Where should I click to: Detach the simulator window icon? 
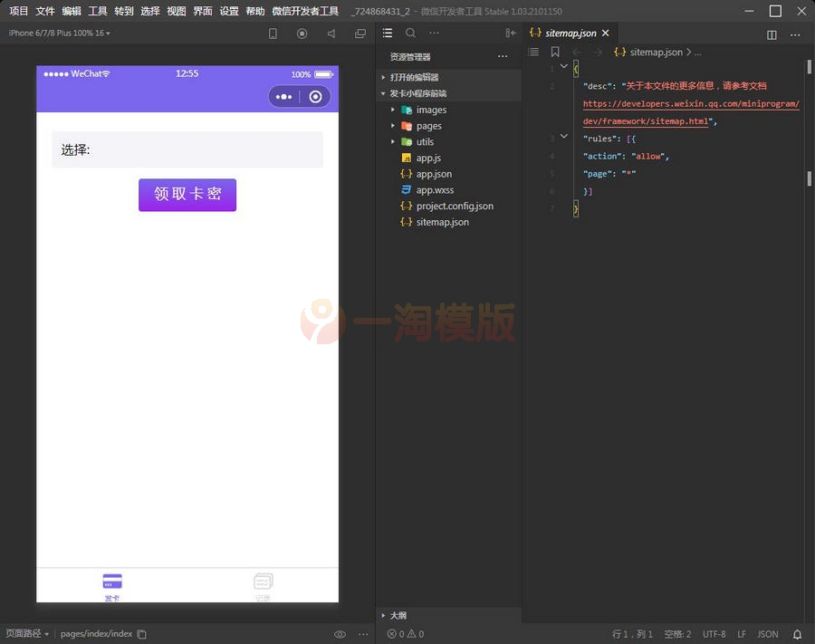[360, 34]
